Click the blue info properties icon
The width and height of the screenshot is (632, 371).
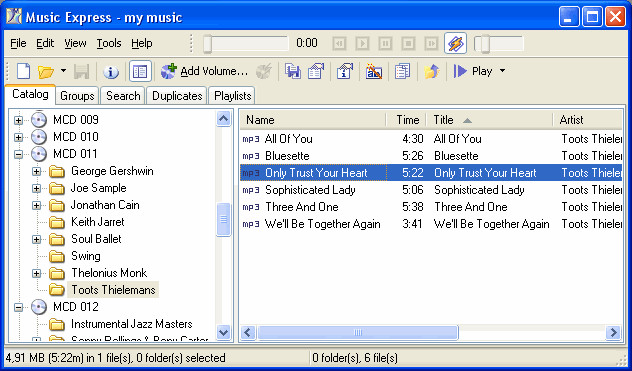[111, 72]
